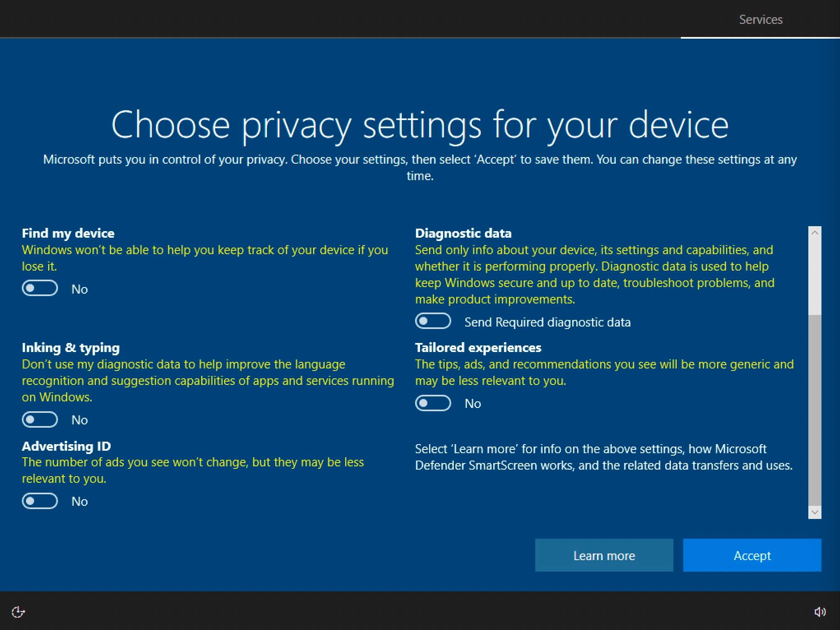Toggle Tailored experiences switch off

(x=432, y=403)
